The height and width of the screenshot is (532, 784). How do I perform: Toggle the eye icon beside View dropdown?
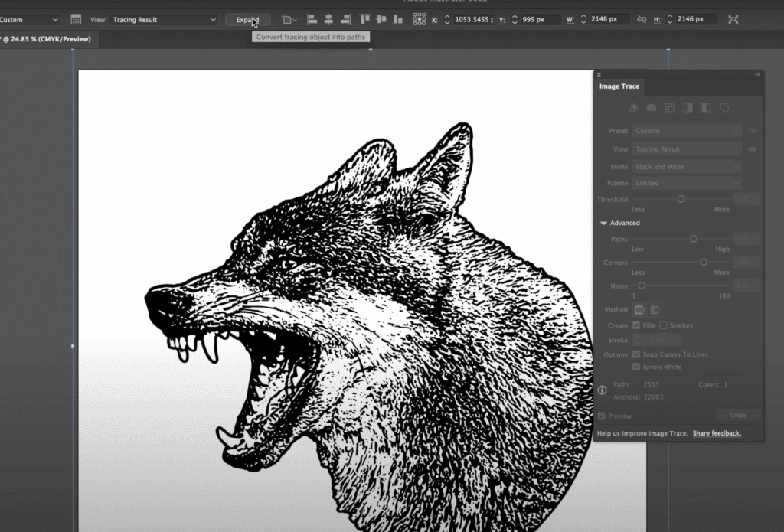753,149
